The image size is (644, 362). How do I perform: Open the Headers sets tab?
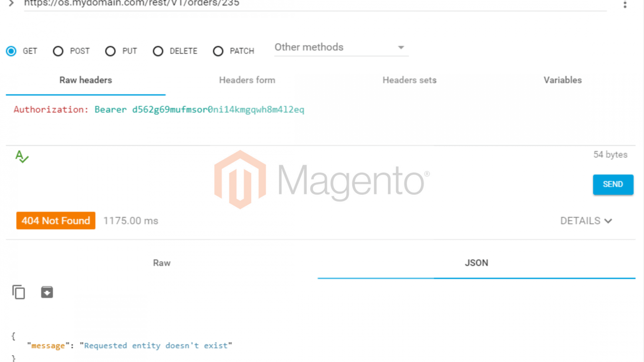pyautogui.click(x=409, y=80)
